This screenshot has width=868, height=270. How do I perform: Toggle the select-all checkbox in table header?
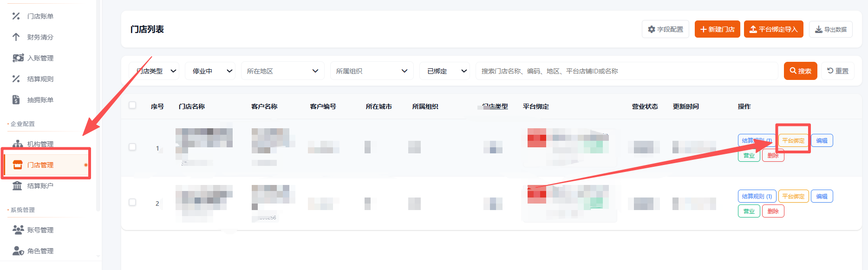point(132,105)
